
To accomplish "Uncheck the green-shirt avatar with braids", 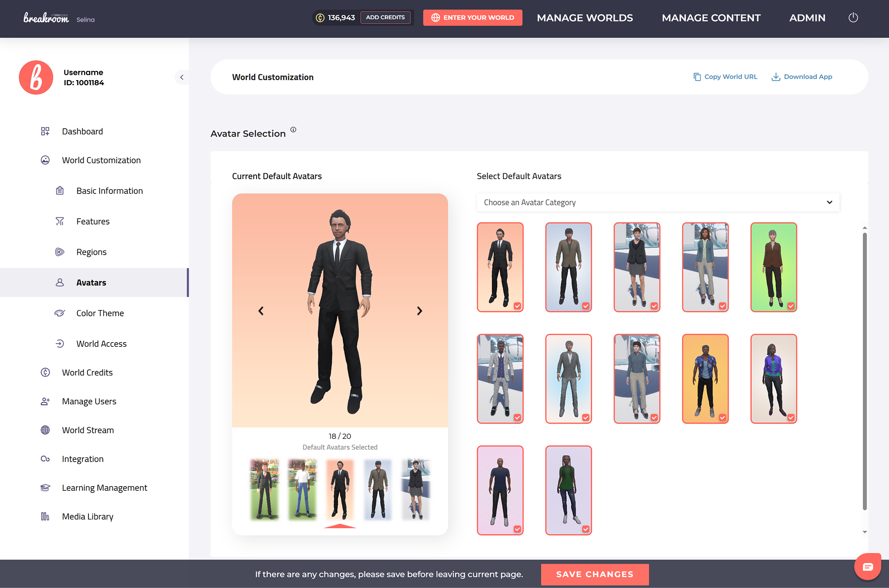I will click(586, 529).
